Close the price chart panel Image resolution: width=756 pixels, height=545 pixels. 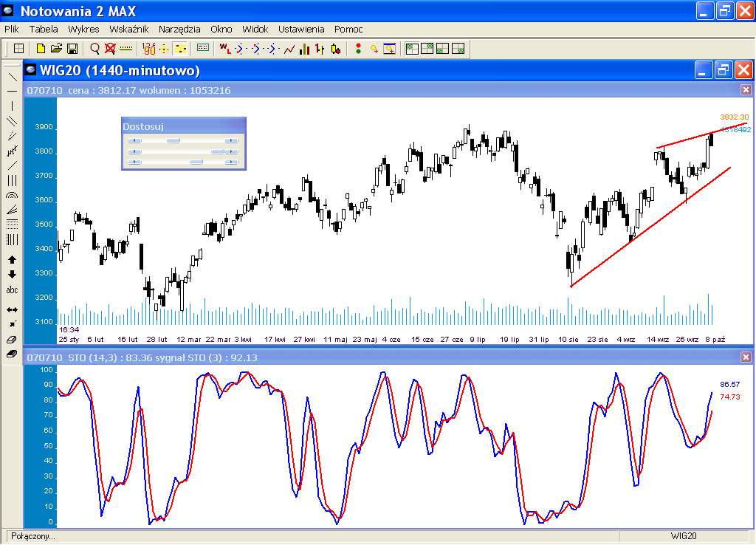746,90
